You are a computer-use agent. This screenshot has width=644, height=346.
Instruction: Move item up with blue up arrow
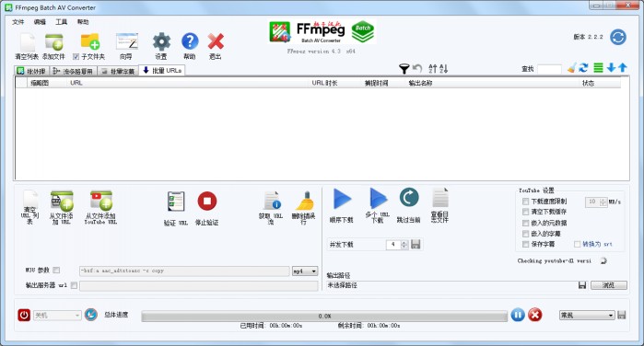(x=623, y=68)
